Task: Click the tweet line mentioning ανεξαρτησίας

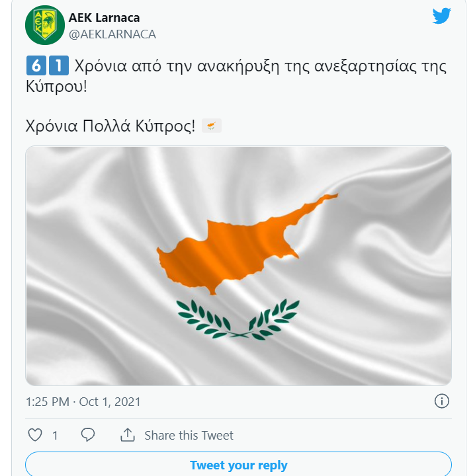Action: coord(258,67)
